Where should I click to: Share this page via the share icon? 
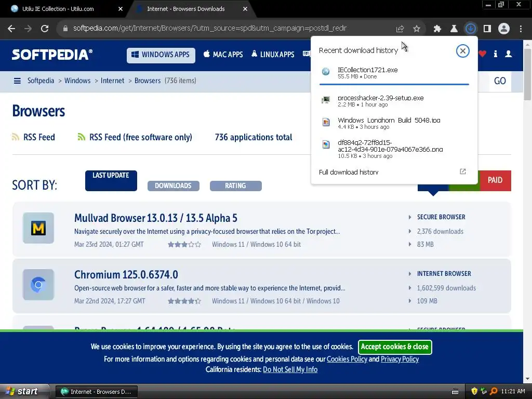coord(400,29)
